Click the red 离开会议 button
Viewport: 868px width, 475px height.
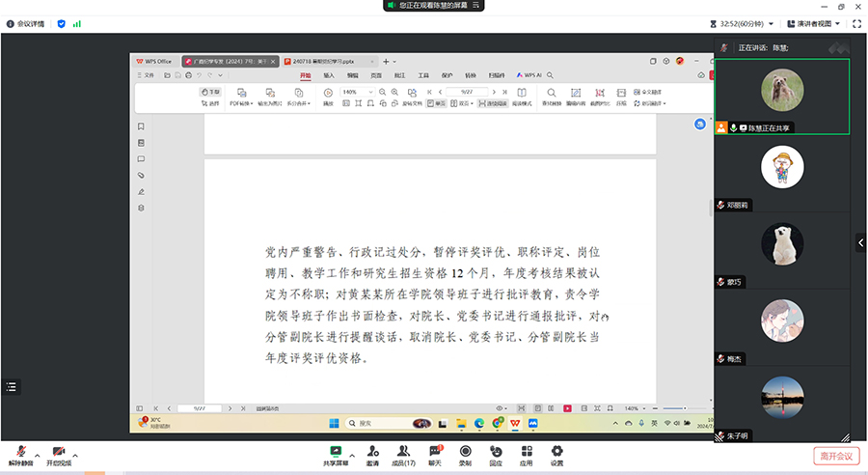click(x=835, y=456)
